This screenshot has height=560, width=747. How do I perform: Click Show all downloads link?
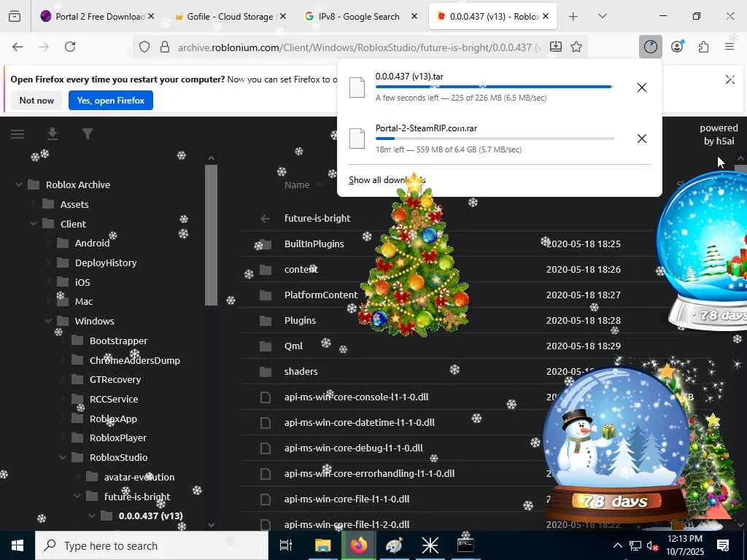click(x=387, y=180)
